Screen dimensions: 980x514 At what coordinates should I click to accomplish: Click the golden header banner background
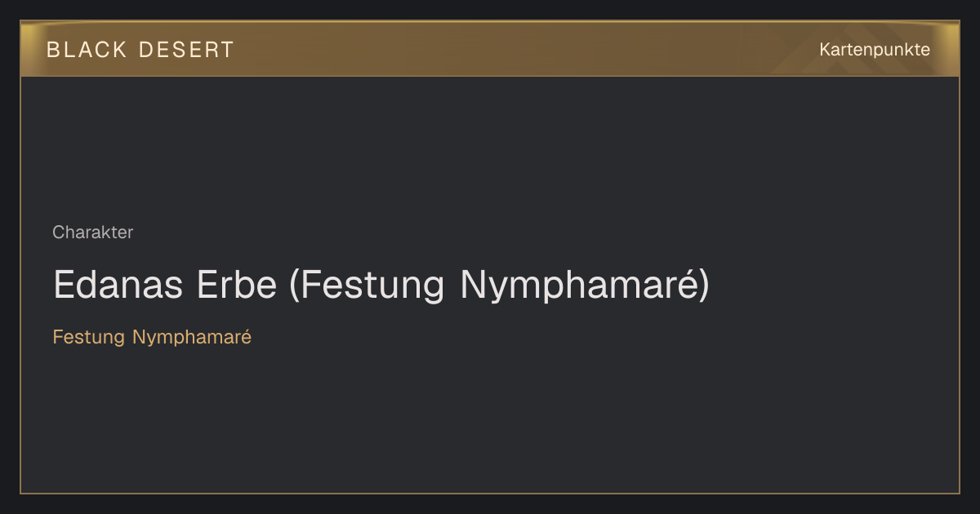pyautogui.click(x=490, y=49)
